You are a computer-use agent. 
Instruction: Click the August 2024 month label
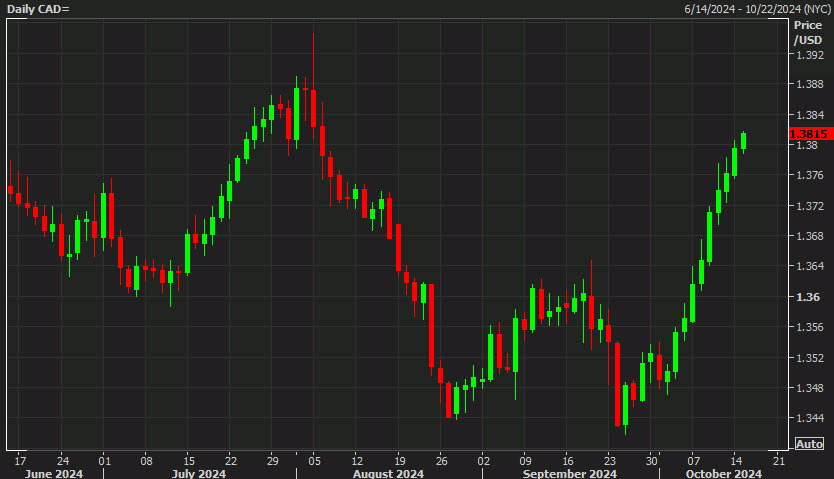pos(388,473)
